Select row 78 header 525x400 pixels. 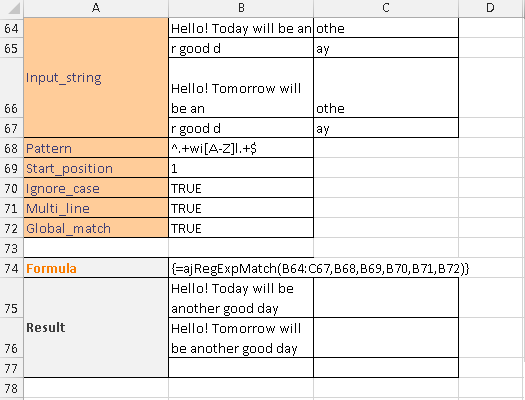[x=12, y=388]
